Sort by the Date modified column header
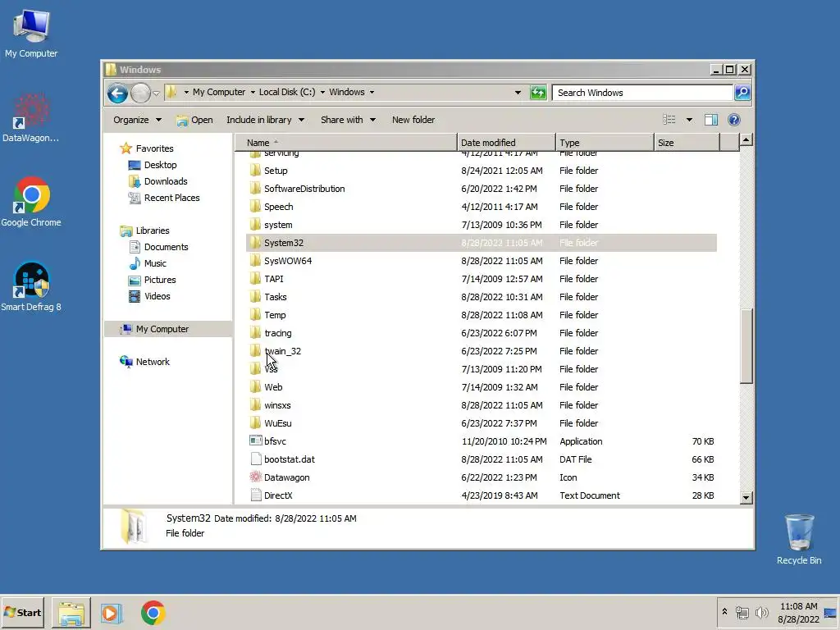The width and height of the screenshot is (840, 630). (x=507, y=143)
